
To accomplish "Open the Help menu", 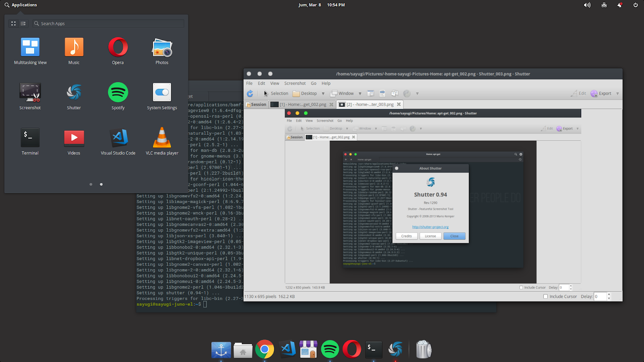I will (326, 83).
